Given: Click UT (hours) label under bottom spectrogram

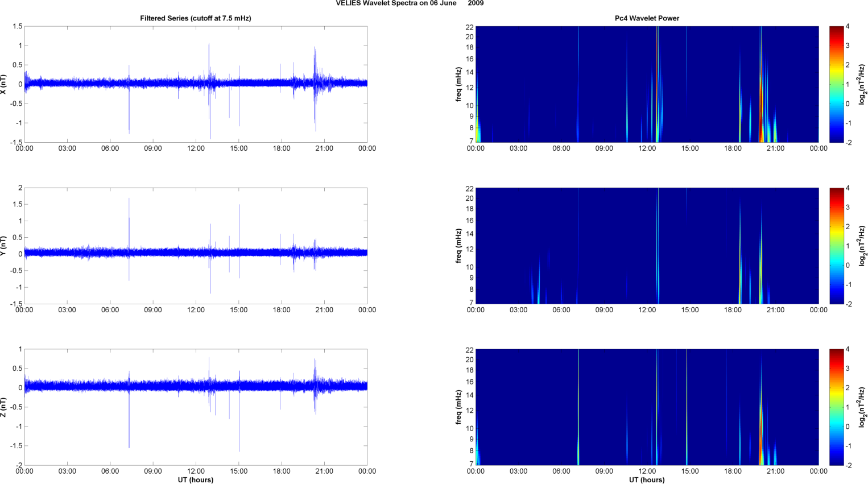Looking at the screenshot, I should [x=647, y=479].
